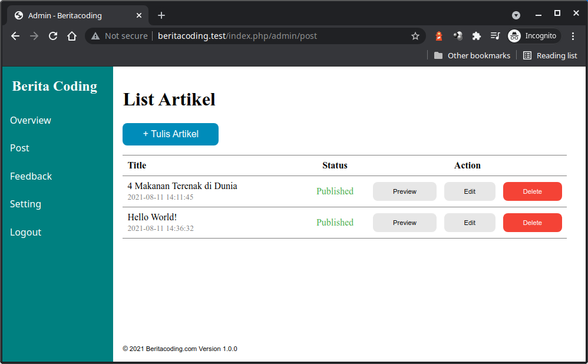The height and width of the screenshot is (364, 588).
Task: Open the Chrome three-dot menu
Action: coord(573,36)
